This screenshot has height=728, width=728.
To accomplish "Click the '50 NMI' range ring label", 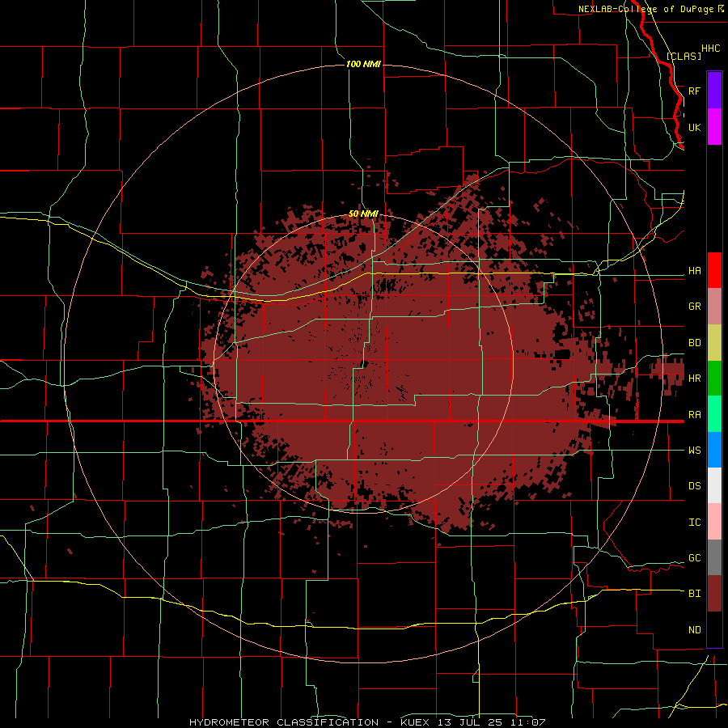I will (363, 214).
